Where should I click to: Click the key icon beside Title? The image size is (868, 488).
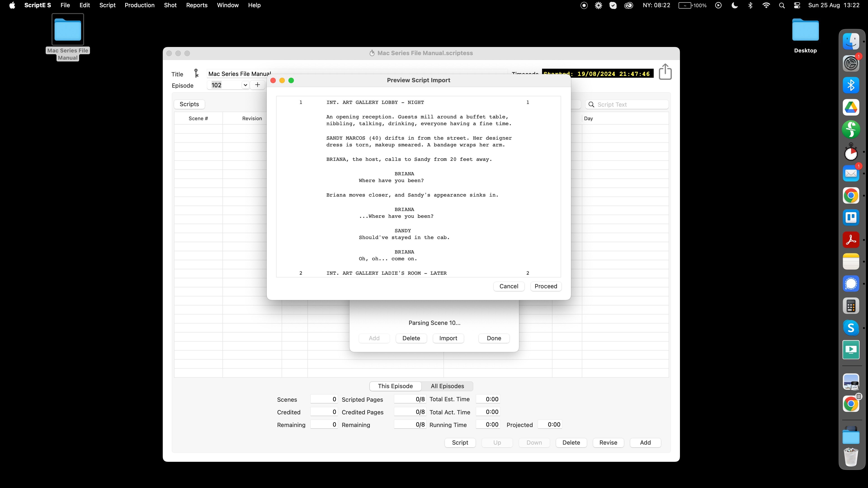(x=196, y=73)
